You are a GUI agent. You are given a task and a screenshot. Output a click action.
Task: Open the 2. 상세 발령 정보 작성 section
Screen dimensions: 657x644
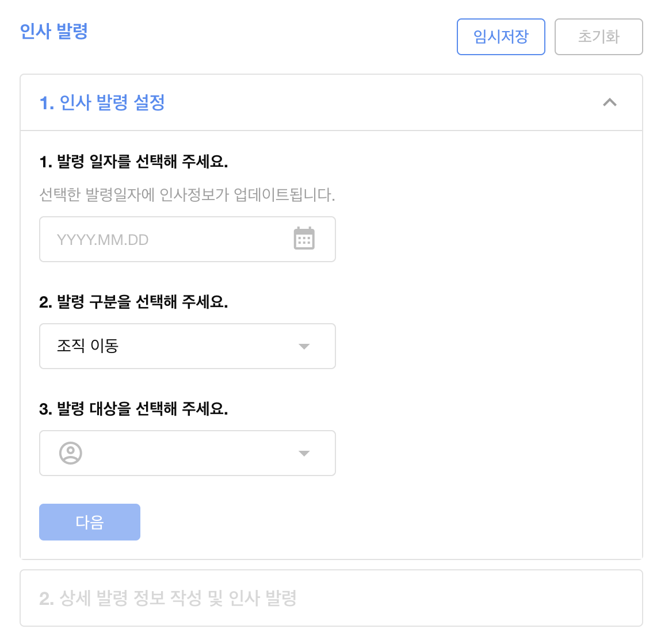click(331, 598)
